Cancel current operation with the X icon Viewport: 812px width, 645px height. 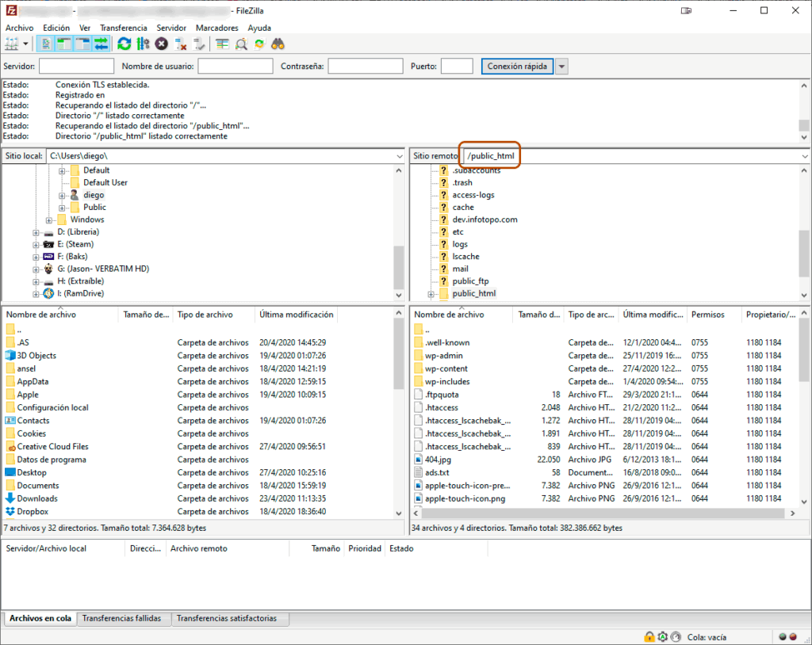click(162, 44)
